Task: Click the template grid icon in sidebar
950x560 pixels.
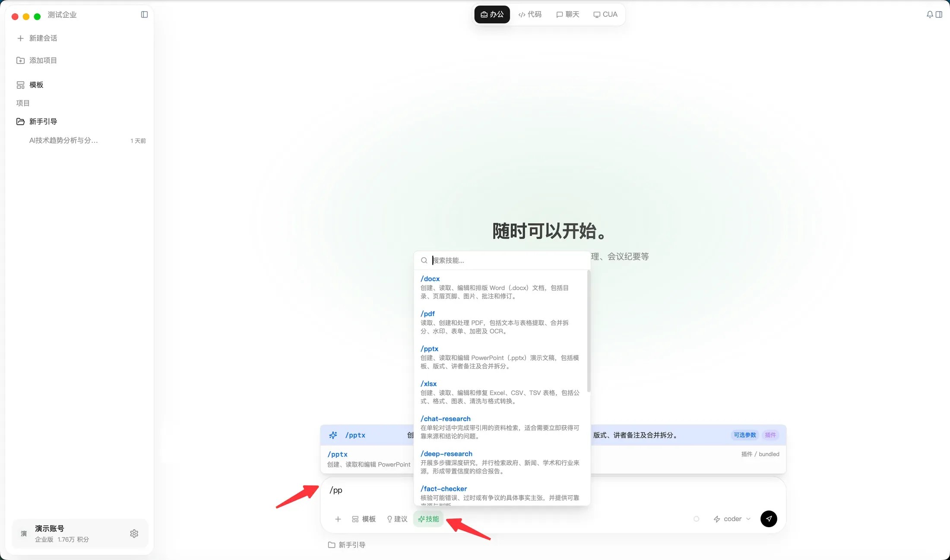Action: click(20, 85)
